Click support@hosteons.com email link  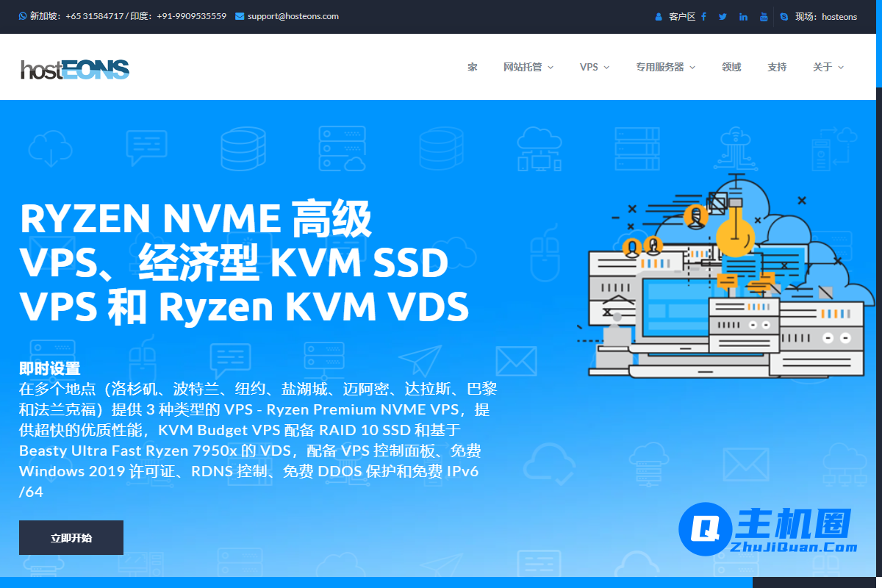[x=293, y=16]
